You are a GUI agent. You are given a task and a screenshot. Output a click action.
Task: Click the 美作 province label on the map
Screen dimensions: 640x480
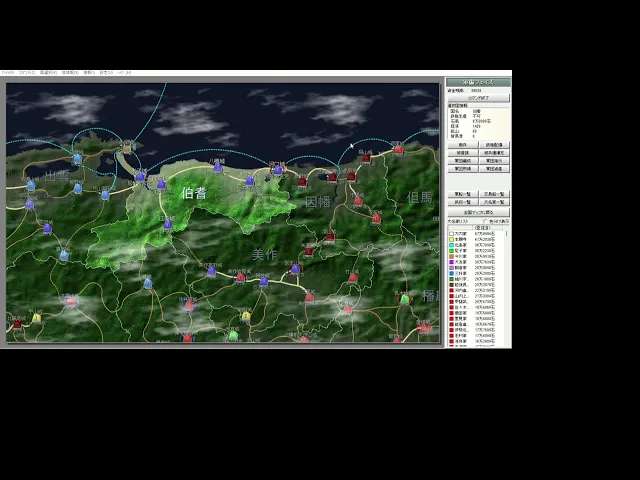tap(264, 255)
